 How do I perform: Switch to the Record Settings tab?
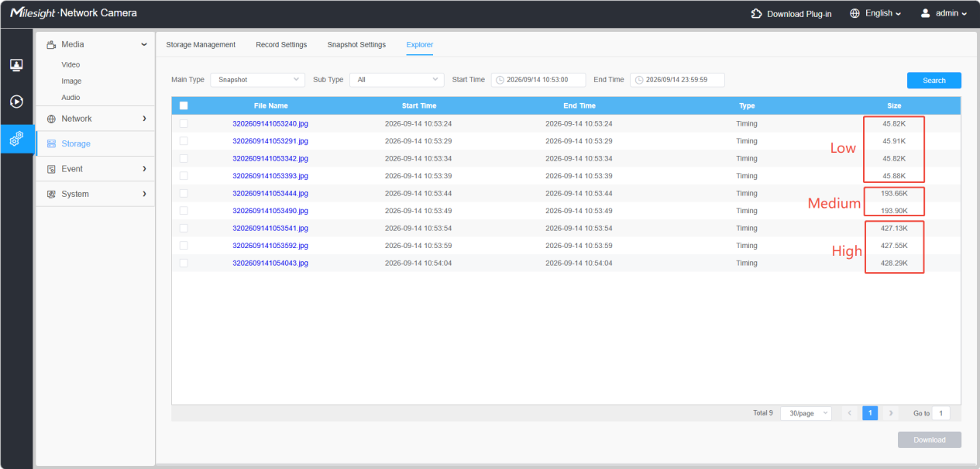pyautogui.click(x=281, y=45)
